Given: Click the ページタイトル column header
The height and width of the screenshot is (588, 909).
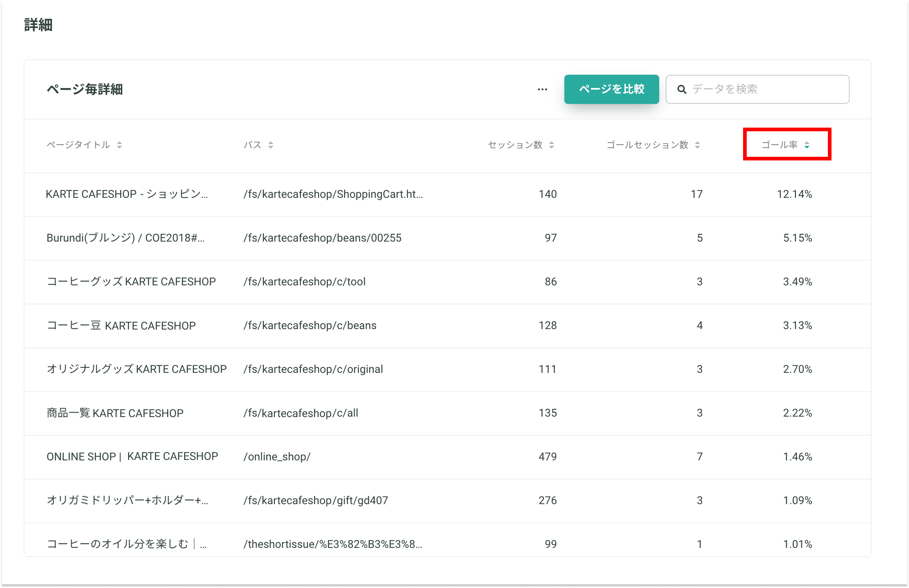Looking at the screenshot, I should [x=78, y=145].
